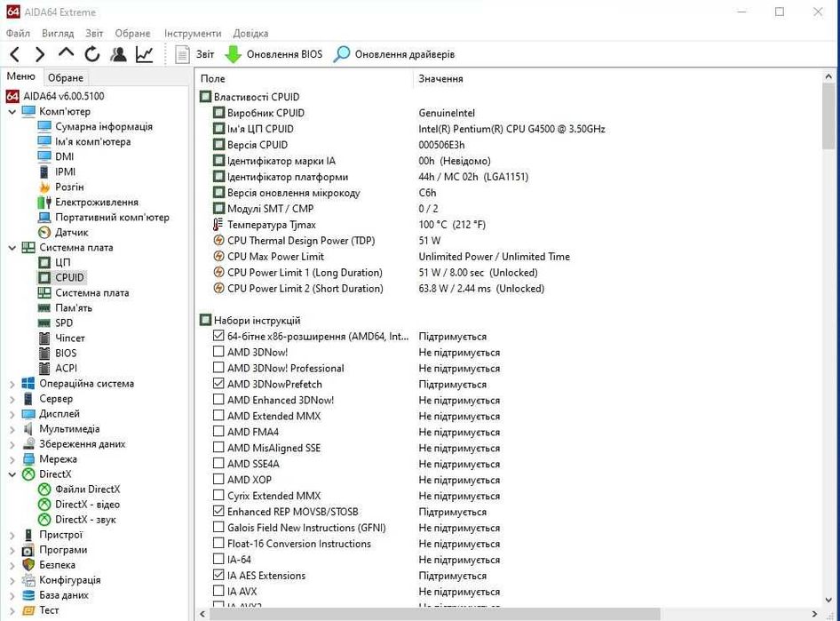Image resolution: width=840 pixels, height=621 pixels.
Task: Open the Датчик sensor gauge icon
Action: coord(44,232)
